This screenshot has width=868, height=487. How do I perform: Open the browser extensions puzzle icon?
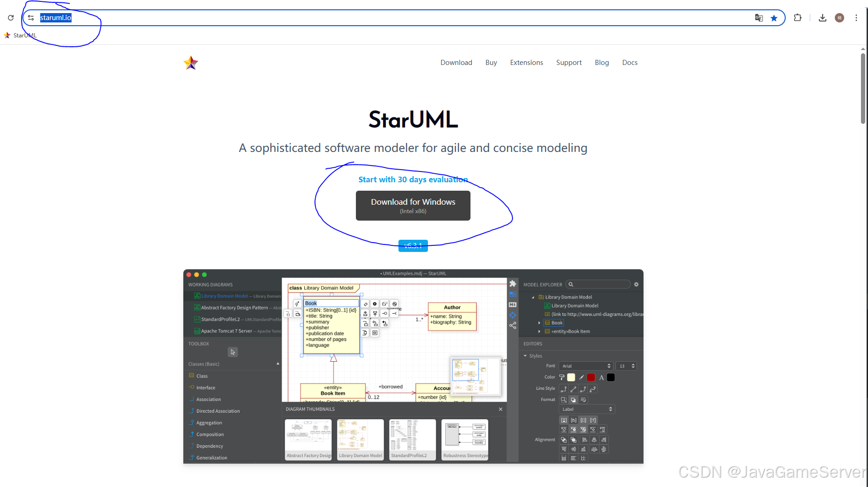798,18
